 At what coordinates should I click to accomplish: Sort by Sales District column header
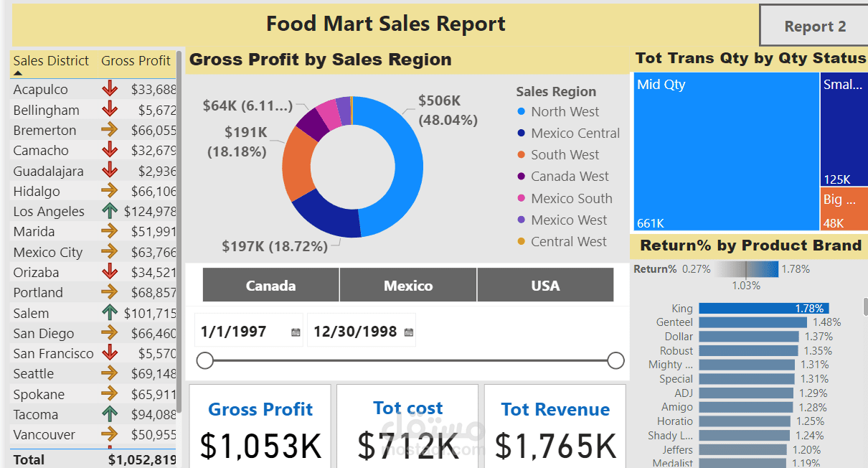(51, 61)
